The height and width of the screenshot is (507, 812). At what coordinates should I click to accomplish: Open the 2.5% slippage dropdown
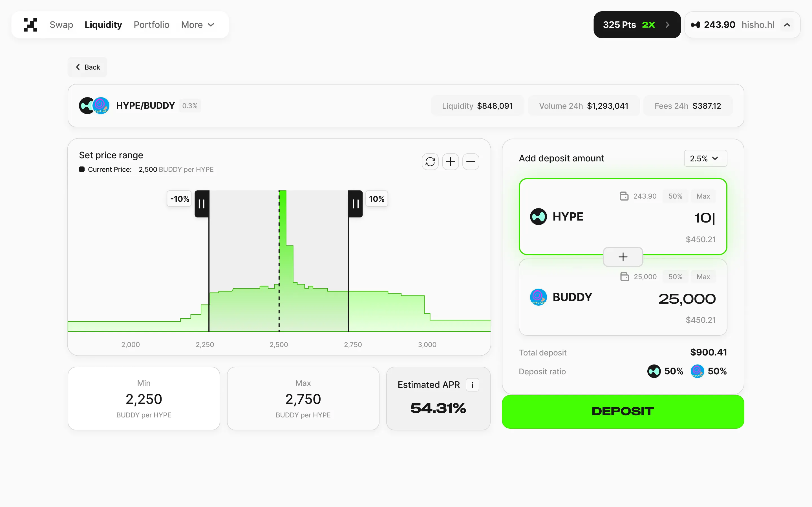[x=705, y=158]
